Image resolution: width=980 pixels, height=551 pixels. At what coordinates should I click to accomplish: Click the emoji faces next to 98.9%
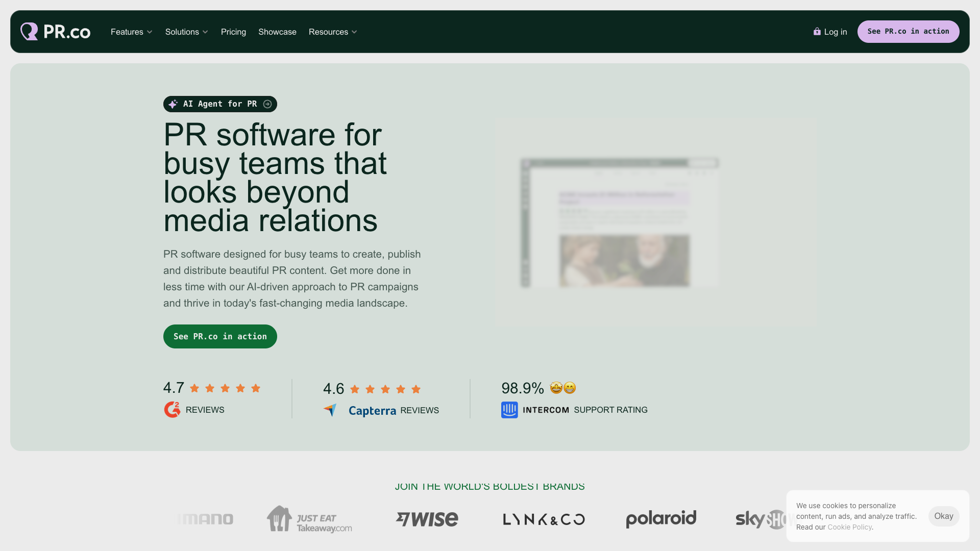563,388
